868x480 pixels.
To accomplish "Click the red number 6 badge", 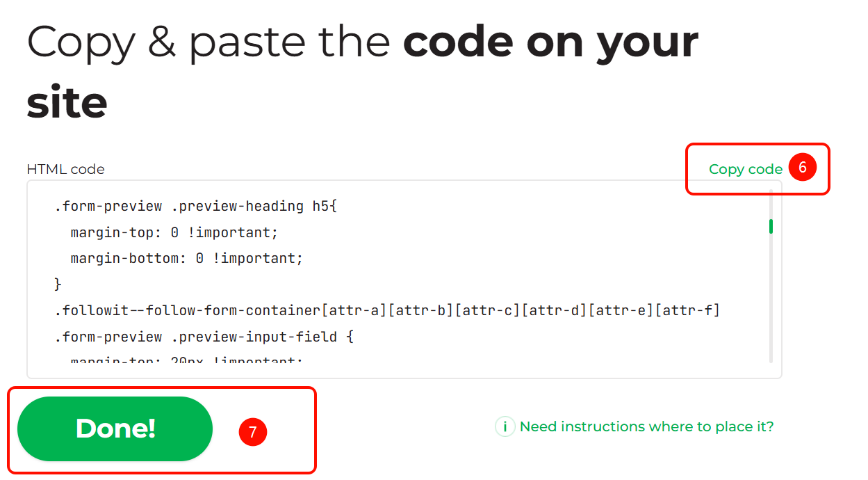I will tap(802, 168).
